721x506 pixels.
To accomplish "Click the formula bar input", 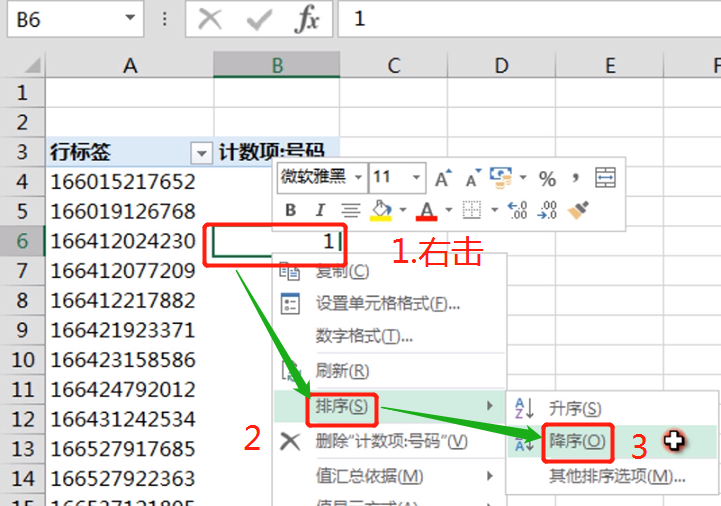I will tap(529, 19).
